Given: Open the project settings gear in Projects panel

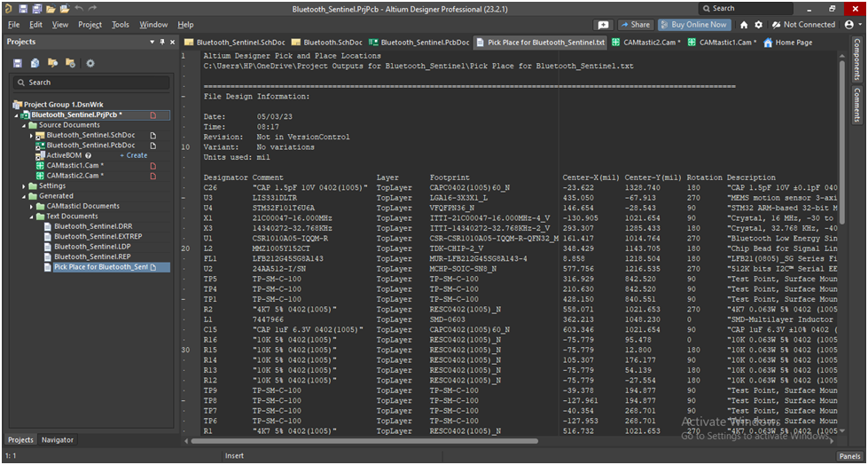Looking at the screenshot, I should coord(90,63).
